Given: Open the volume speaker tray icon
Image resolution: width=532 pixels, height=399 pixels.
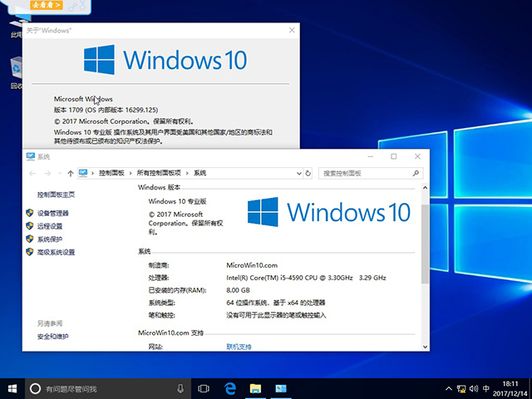Looking at the screenshot, I should point(474,389).
